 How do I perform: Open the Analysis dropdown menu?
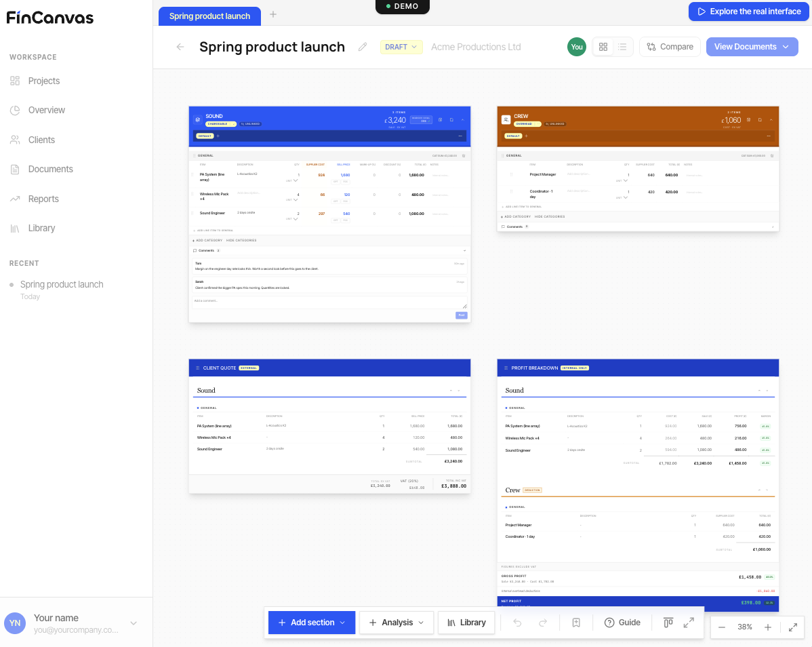(397, 623)
